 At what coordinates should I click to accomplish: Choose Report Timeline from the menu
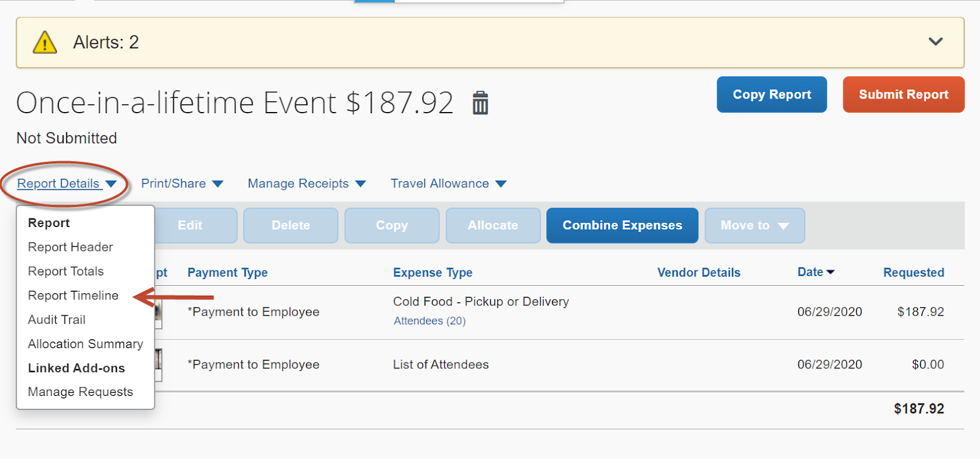[73, 296]
